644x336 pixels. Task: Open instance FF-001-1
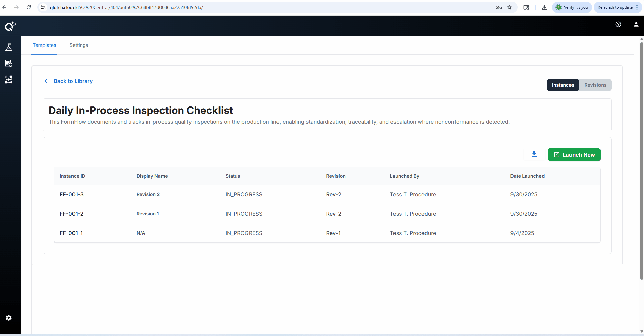(x=71, y=233)
